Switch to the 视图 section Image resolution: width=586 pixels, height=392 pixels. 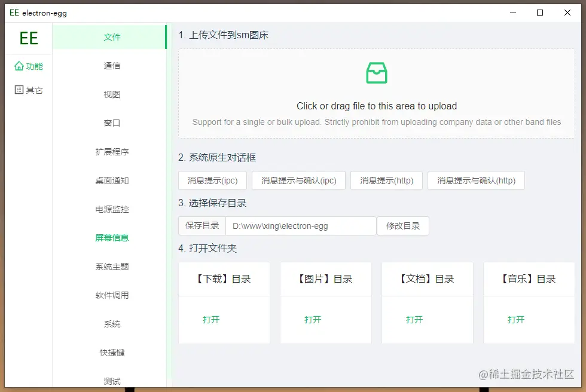(112, 94)
